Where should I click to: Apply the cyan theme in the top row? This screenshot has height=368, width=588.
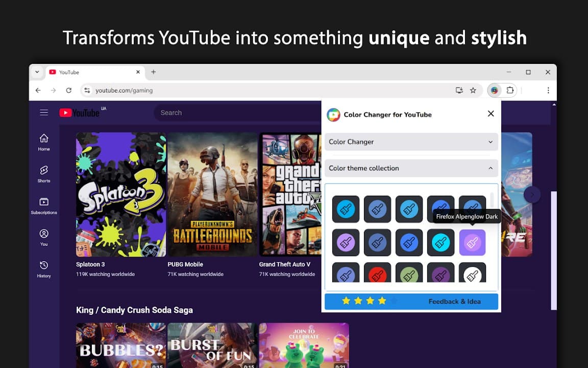[346, 209]
